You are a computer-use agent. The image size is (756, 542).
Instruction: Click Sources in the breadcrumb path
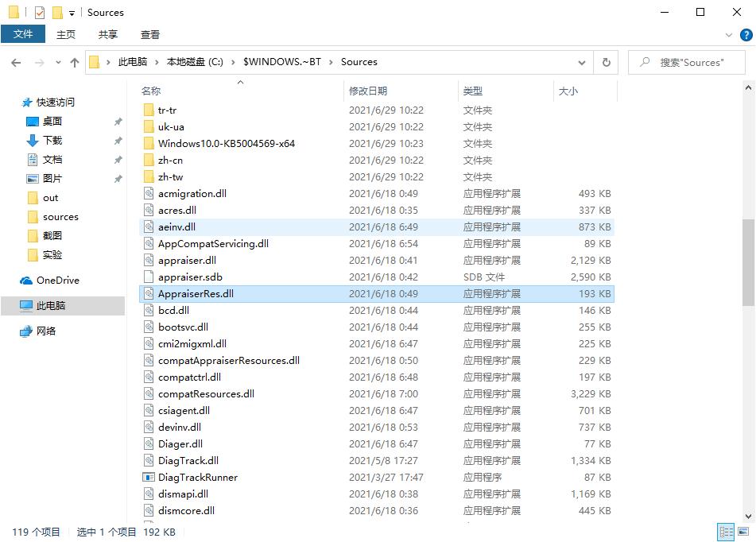tap(359, 61)
